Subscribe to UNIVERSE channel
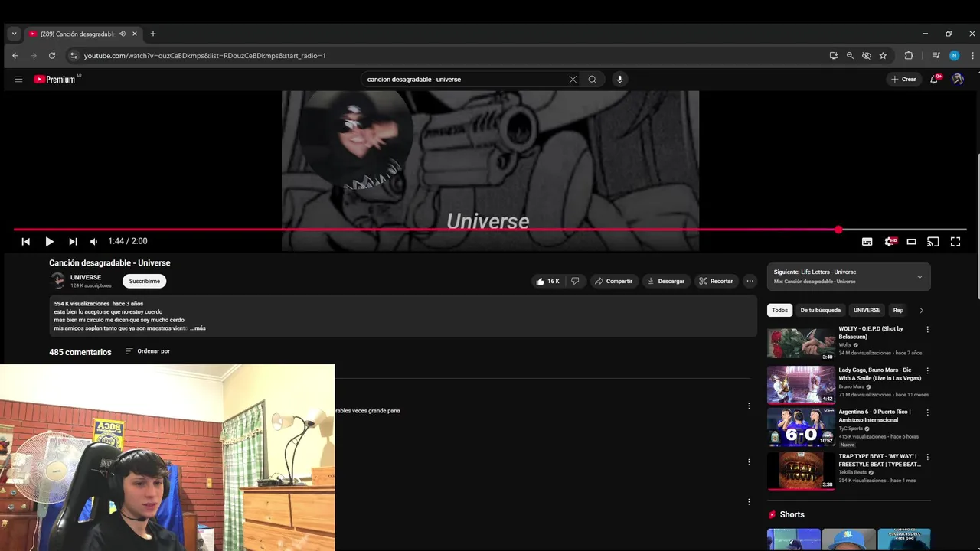This screenshot has height=551, width=980. click(x=144, y=281)
